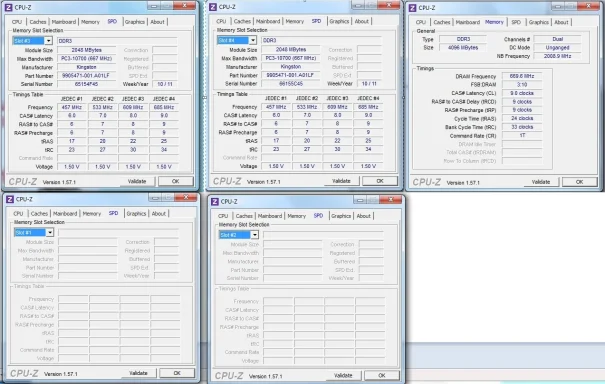
Task: Click OK in the Slot #3 window
Action: coord(176,181)
